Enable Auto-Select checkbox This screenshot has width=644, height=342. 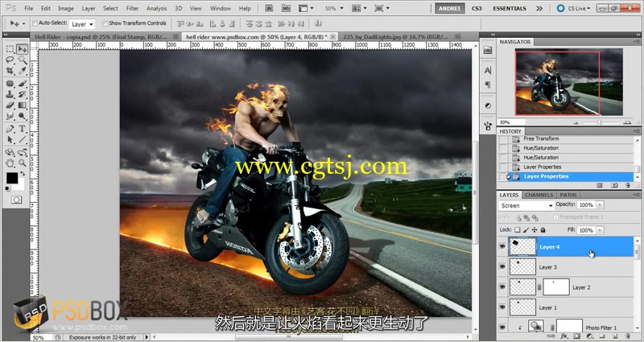click(x=35, y=23)
